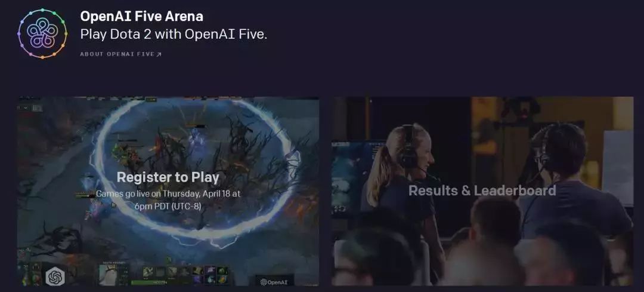Click the orange health bar above the hero
644x292 pixels.
coord(196,126)
